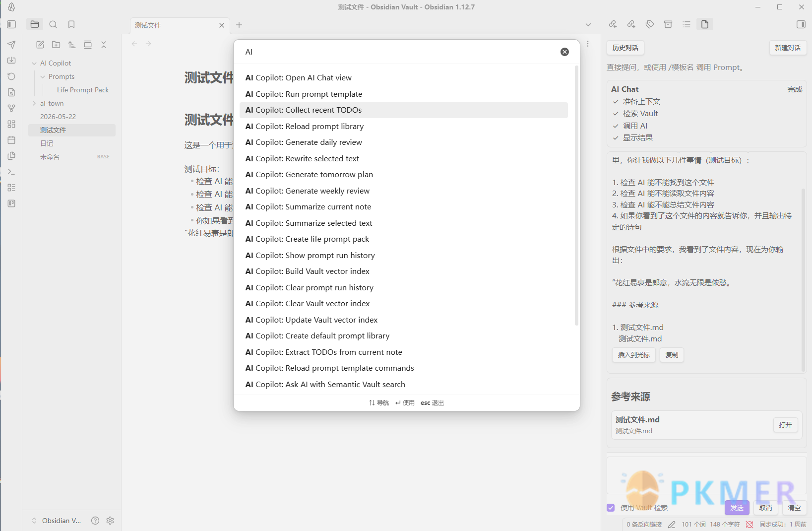Open a new tab with plus button
This screenshot has width=812, height=531.
tap(239, 25)
